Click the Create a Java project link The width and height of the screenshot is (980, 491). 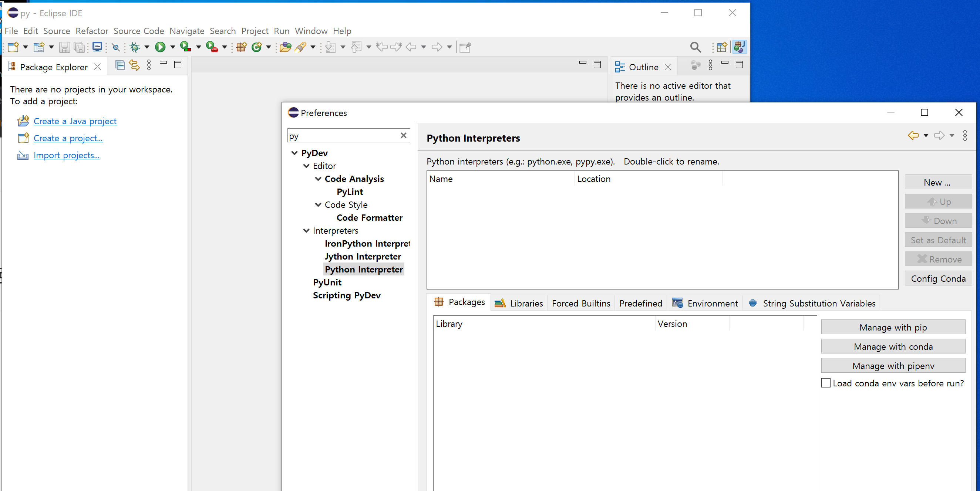pos(75,121)
